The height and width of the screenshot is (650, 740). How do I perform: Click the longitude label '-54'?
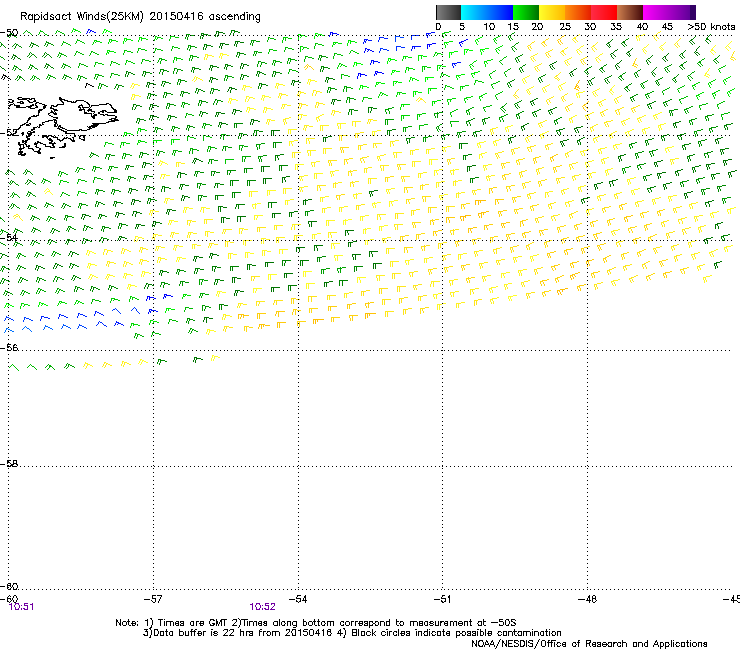click(298, 599)
